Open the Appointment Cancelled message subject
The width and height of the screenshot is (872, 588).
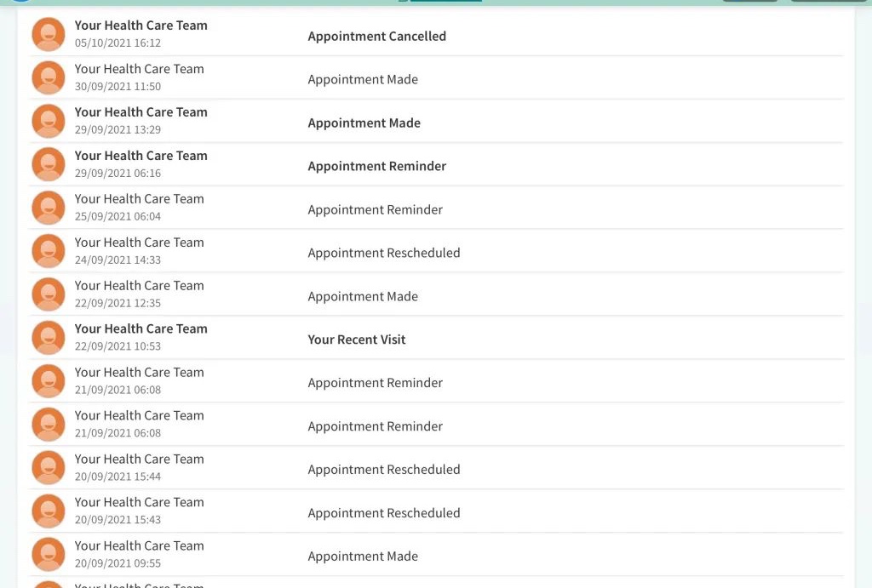376,37
